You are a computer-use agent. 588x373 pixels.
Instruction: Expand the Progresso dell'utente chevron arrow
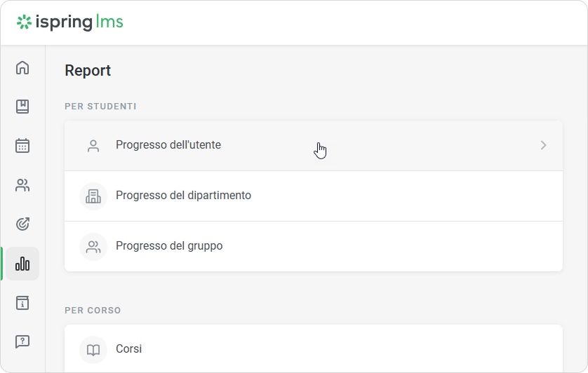[x=543, y=145]
